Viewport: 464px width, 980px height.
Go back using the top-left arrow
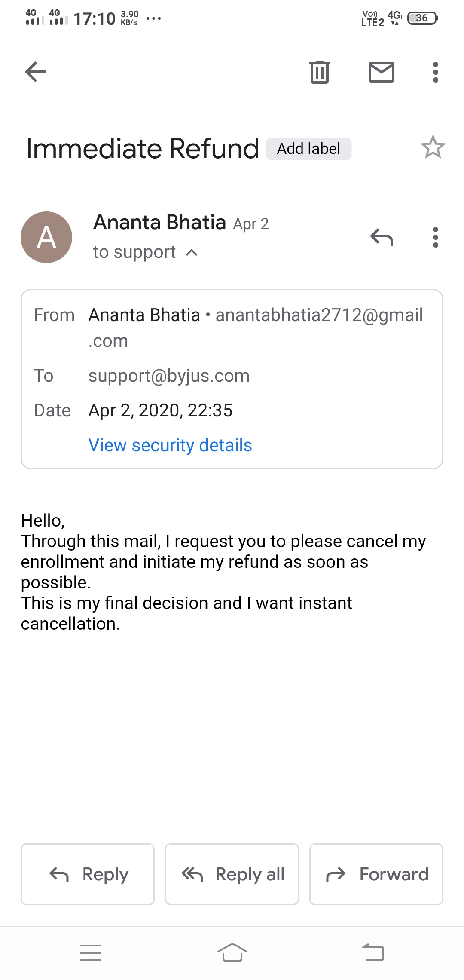[x=36, y=72]
